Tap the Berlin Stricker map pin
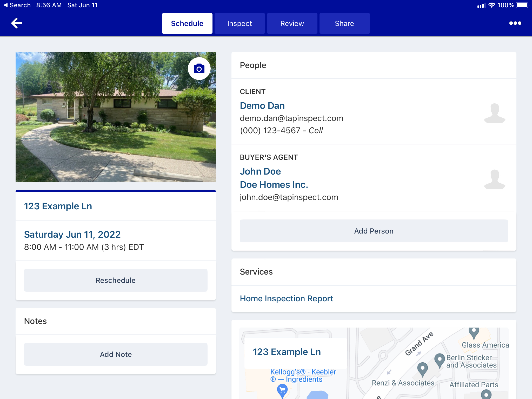 click(x=440, y=360)
